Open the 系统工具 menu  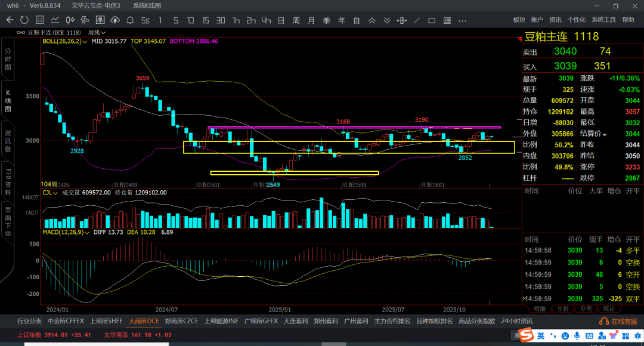[603, 20]
